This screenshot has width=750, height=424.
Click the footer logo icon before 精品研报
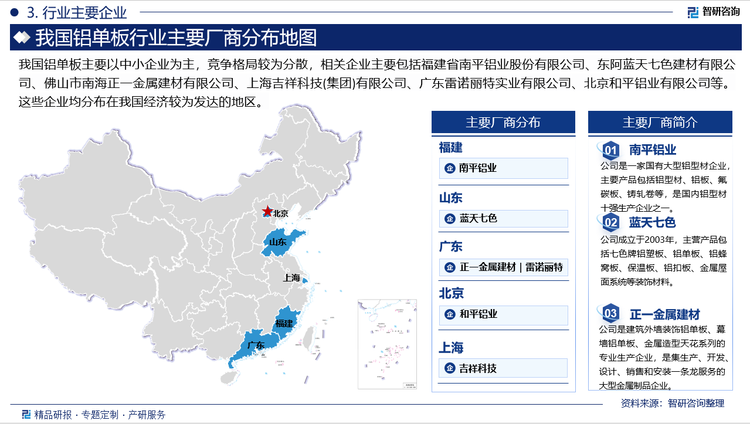coord(27,414)
